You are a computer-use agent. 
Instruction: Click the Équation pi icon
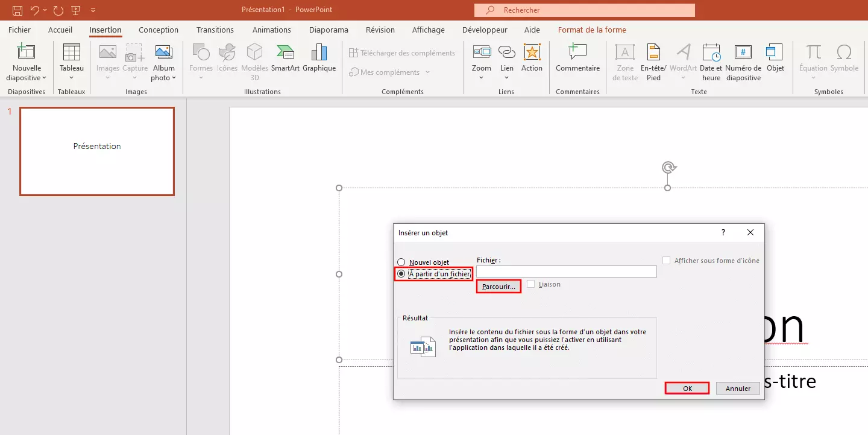pyautogui.click(x=813, y=52)
